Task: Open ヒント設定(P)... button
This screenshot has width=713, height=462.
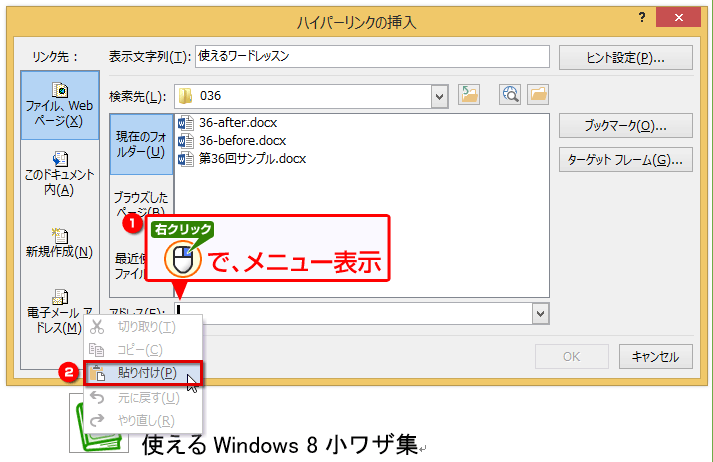Action: point(626,58)
